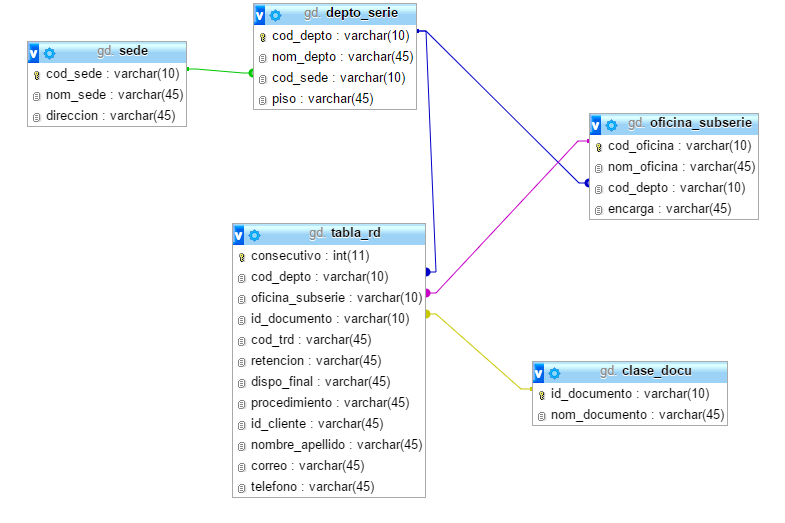Click the column icon beside nom_documento
This screenshot has height=523, width=785.
[541, 416]
